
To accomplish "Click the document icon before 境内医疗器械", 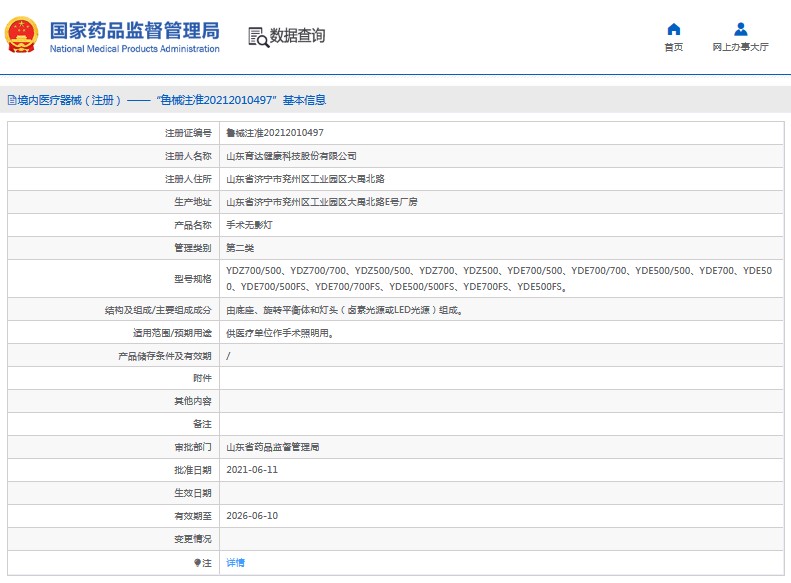I will pyautogui.click(x=11, y=100).
